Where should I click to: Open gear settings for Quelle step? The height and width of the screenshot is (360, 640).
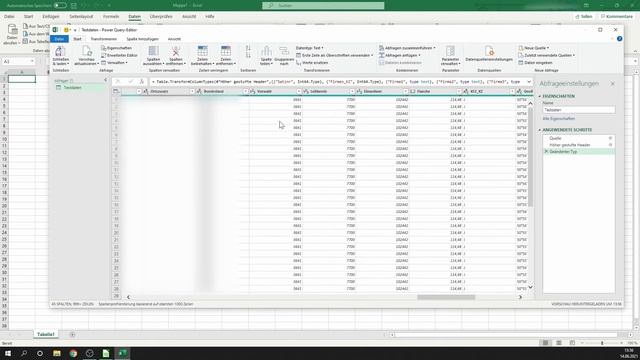point(611,138)
